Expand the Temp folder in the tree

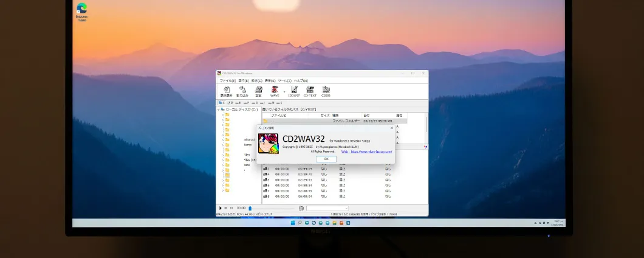[222, 145]
